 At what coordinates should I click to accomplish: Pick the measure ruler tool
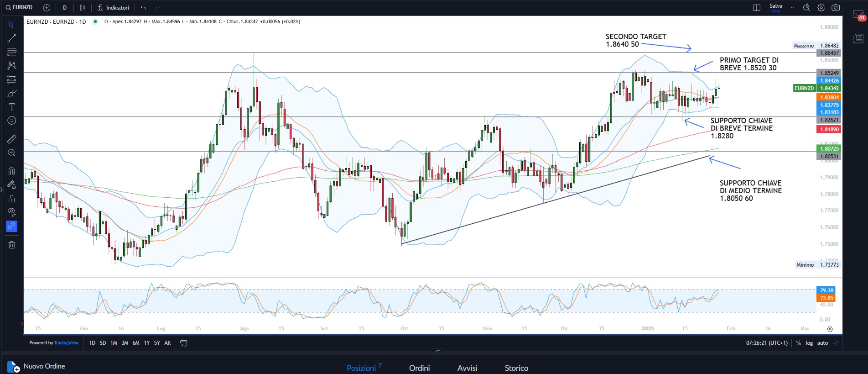pyautogui.click(x=12, y=139)
